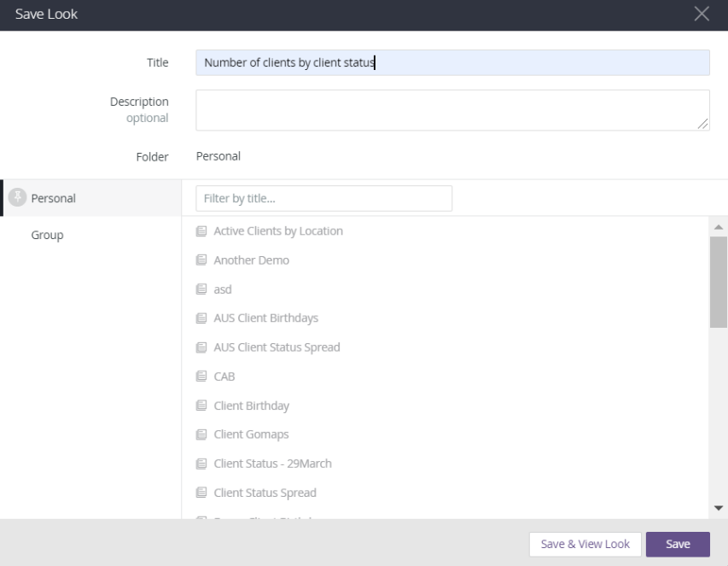Click the scrollbar down arrow in list
Screen dimensions: 728x566
tap(718, 508)
